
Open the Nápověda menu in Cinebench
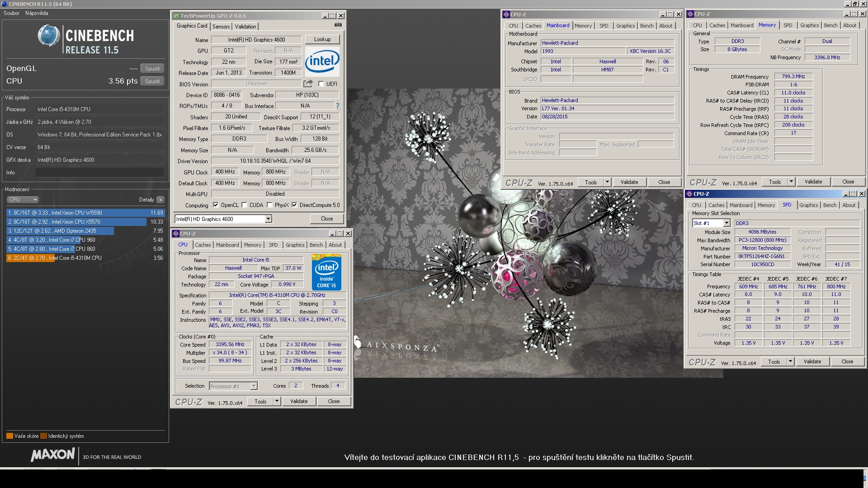pyautogui.click(x=37, y=13)
